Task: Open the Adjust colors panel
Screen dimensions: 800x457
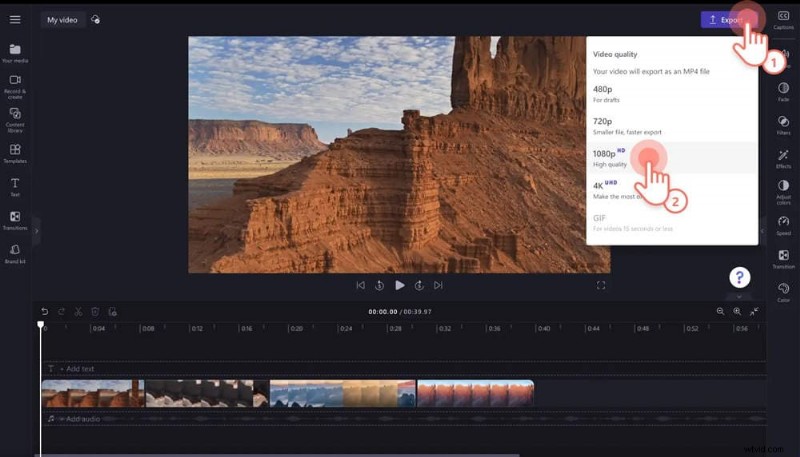Action: coord(783,192)
